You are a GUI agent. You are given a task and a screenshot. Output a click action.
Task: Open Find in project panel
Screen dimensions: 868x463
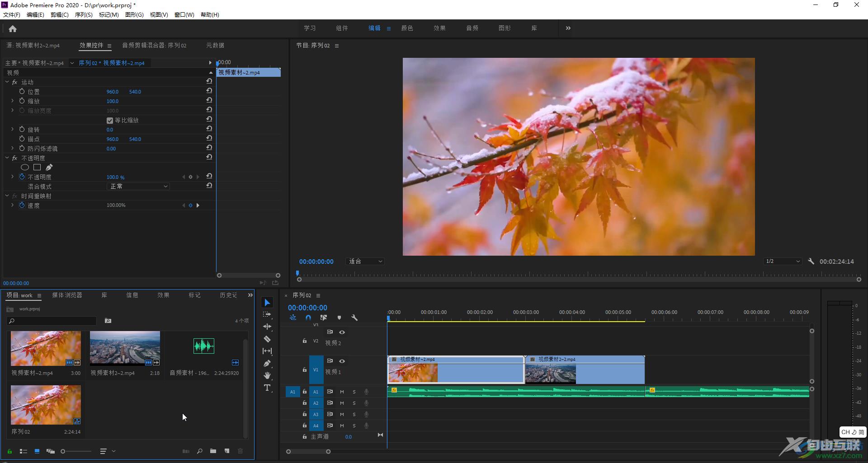[199, 451]
